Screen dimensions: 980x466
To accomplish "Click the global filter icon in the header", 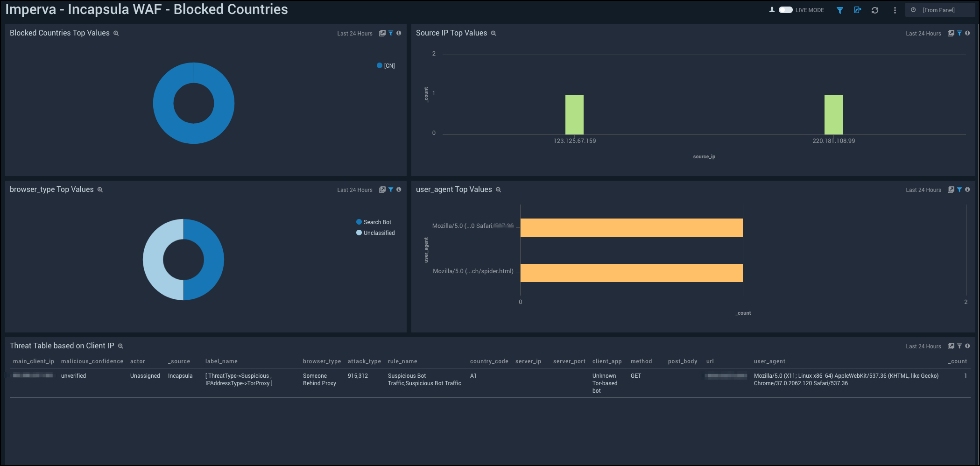I will pyautogui.click(x=839, y=9).
